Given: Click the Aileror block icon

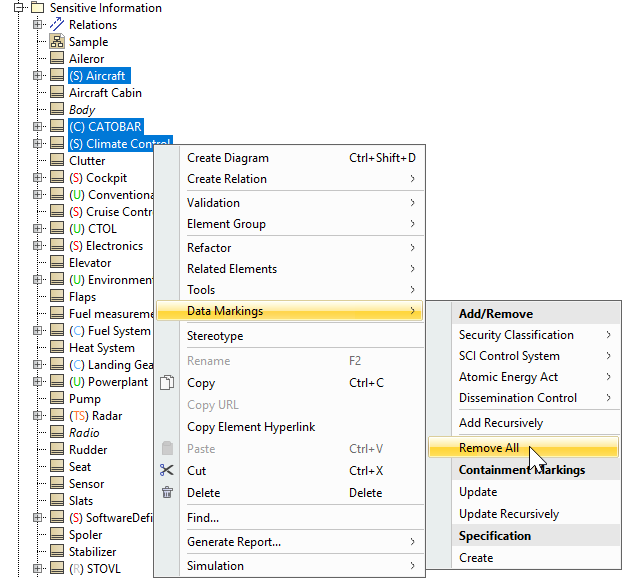Looking at the screenshot, I should pyautogui.click(x=57, y=58).
